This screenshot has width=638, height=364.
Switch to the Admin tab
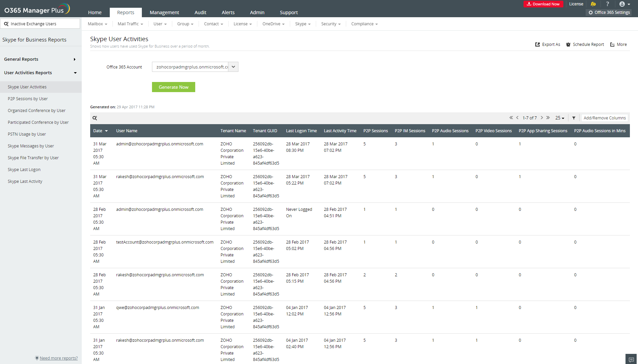(x=257, y=12)
